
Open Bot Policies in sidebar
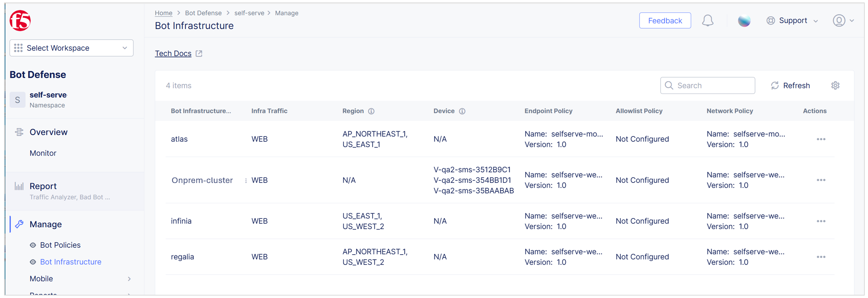click(60, 245)
